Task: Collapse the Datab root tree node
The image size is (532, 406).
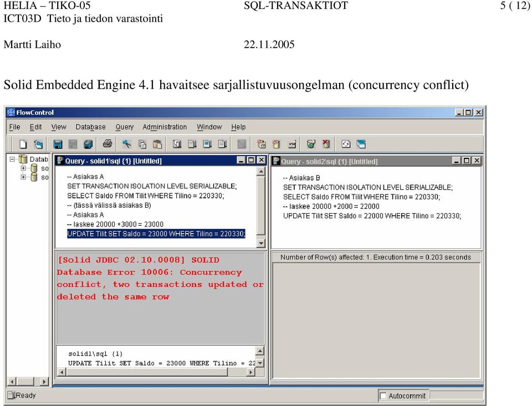Action: click(13, 159)
